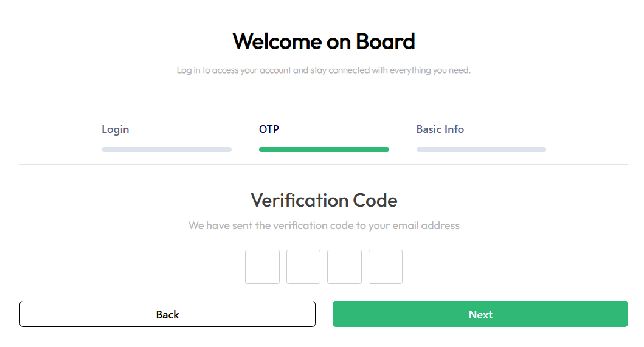The height and width of the screenshot is (347, 644).
Task: Submit the code using the Next button
Action: (x=480, y=314)
